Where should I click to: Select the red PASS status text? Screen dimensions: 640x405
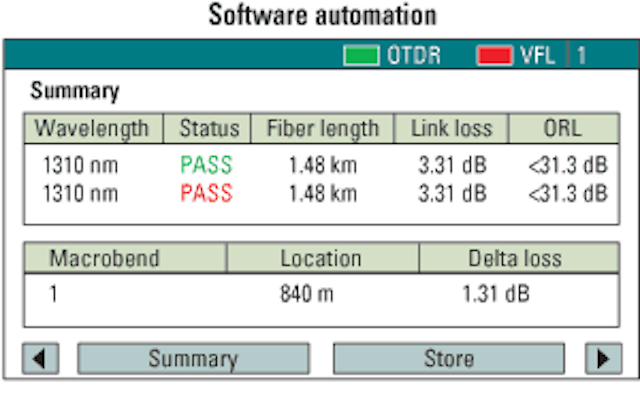(207, 193)
